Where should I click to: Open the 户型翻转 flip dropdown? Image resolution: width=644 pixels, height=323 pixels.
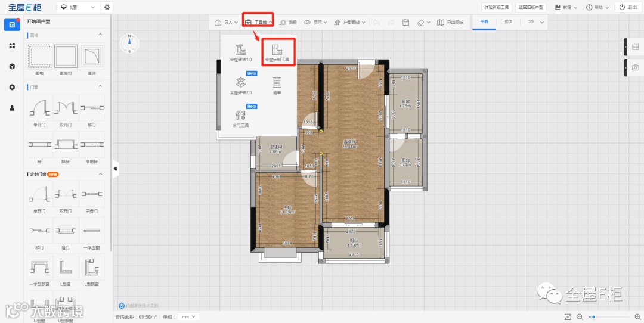[349, 22]
